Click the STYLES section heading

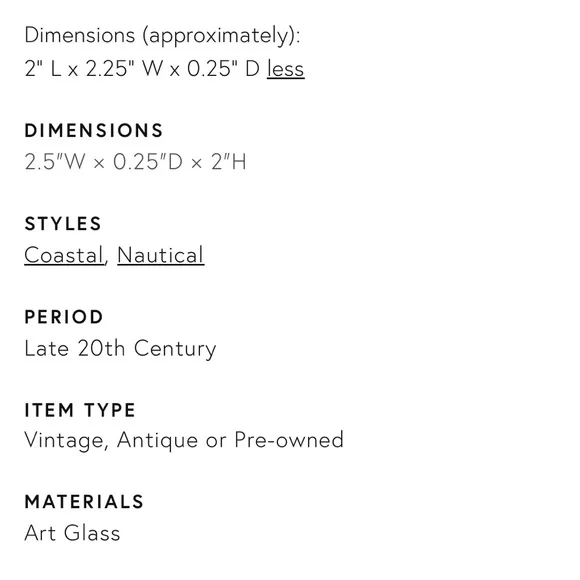(63, 224)
